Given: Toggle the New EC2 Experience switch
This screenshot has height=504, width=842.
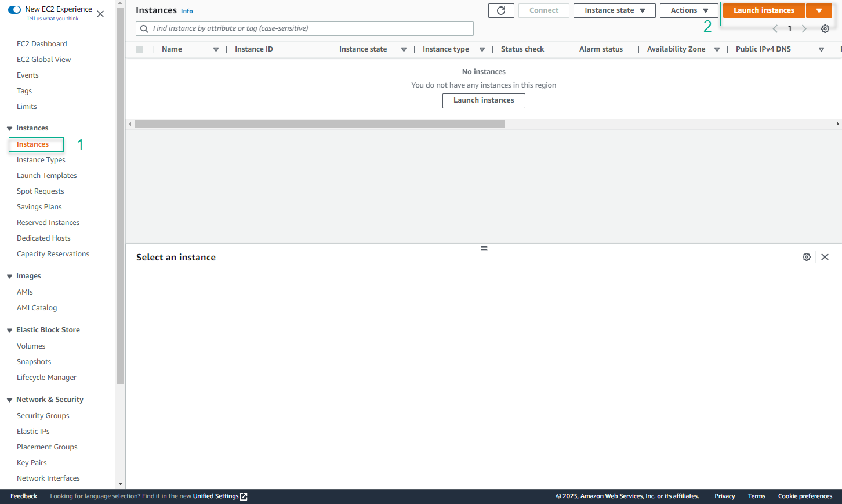Looking at the screenshot, I should (x=14, y=9).
